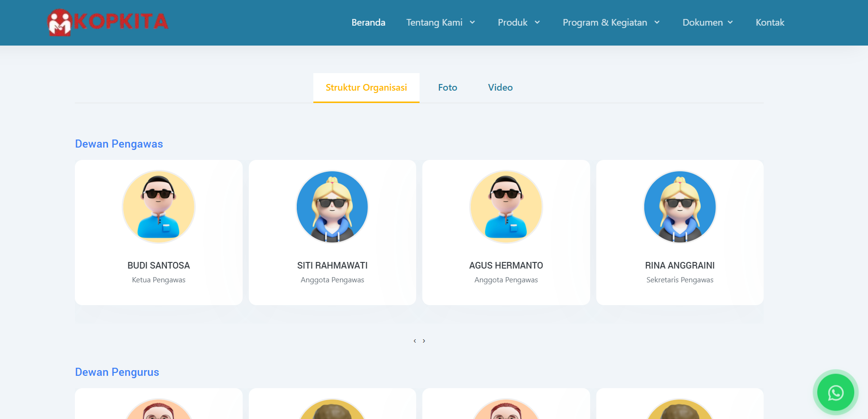The image size is (868, 419).
Task: Click Siti Rahmawati's avatar picture
Action: click(332, 207)
